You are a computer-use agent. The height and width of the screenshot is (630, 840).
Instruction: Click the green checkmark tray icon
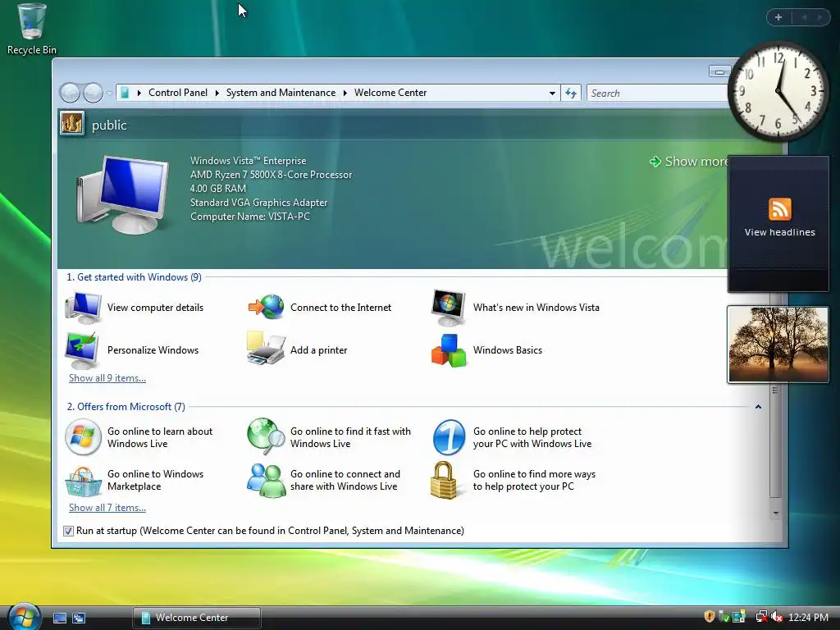coord(724,617)
